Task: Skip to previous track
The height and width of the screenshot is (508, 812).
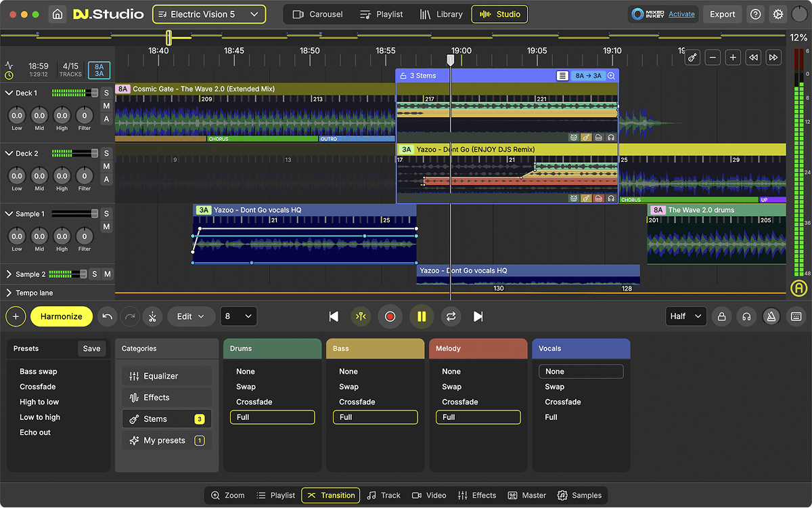Action: coord(334,316)
